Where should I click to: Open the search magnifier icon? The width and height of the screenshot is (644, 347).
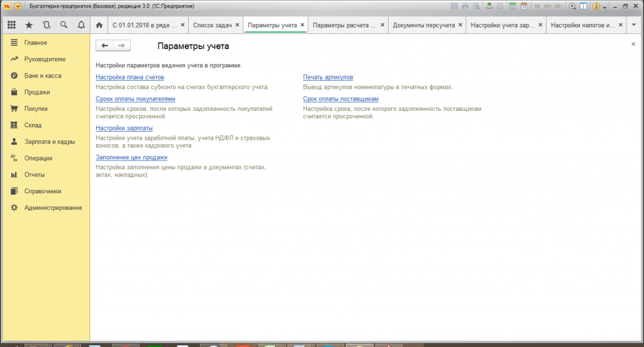click(x=64, y=25)
